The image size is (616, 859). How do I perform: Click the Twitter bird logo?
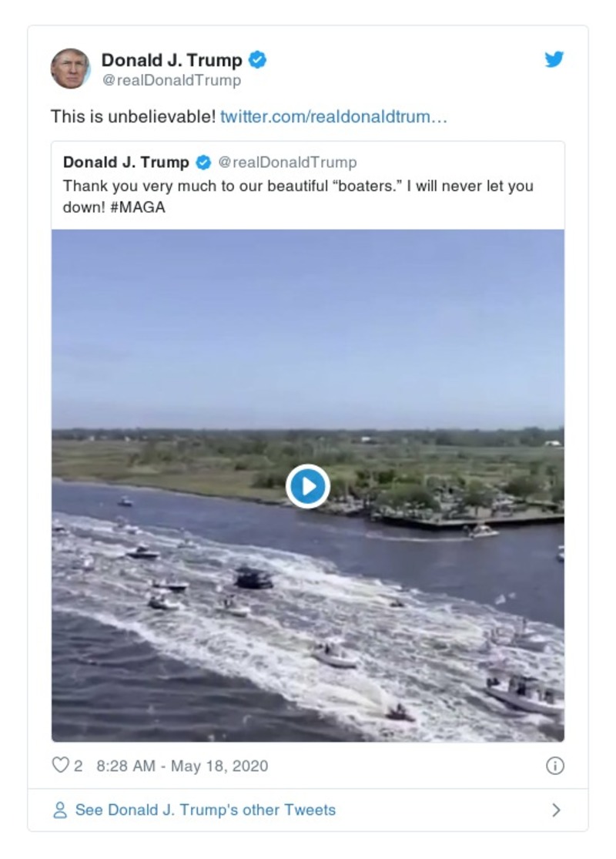(x=554, y=59)
